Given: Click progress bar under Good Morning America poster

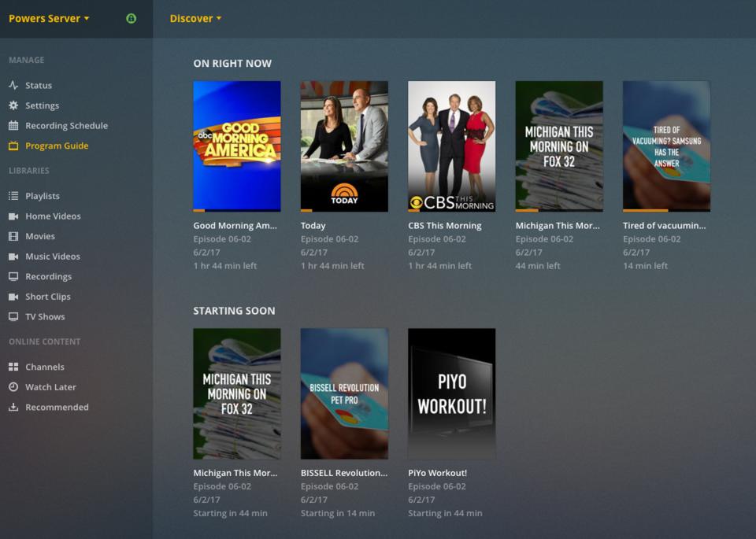Looking at the screenshot, I should tap(237, 211).
